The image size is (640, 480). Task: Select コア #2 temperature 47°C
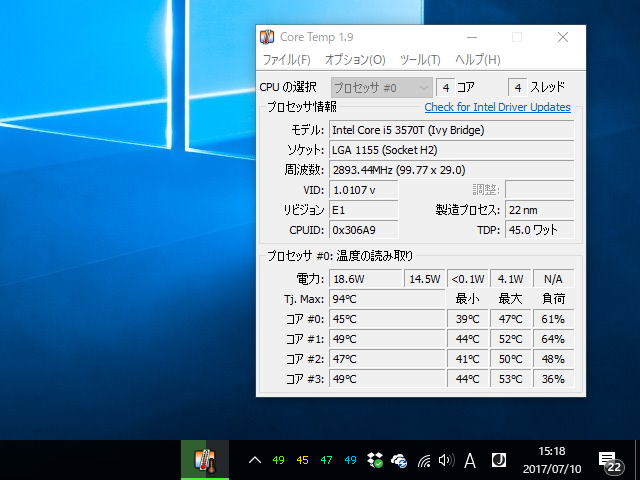click(x=387, y=359)
